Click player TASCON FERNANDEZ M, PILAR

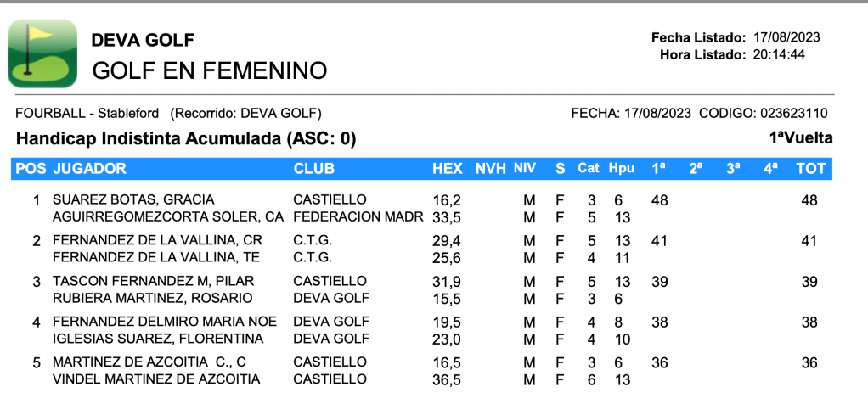tap(153, 281)
